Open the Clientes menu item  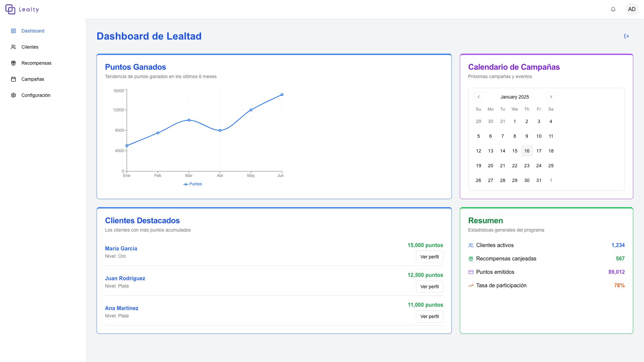pos(30,47)
